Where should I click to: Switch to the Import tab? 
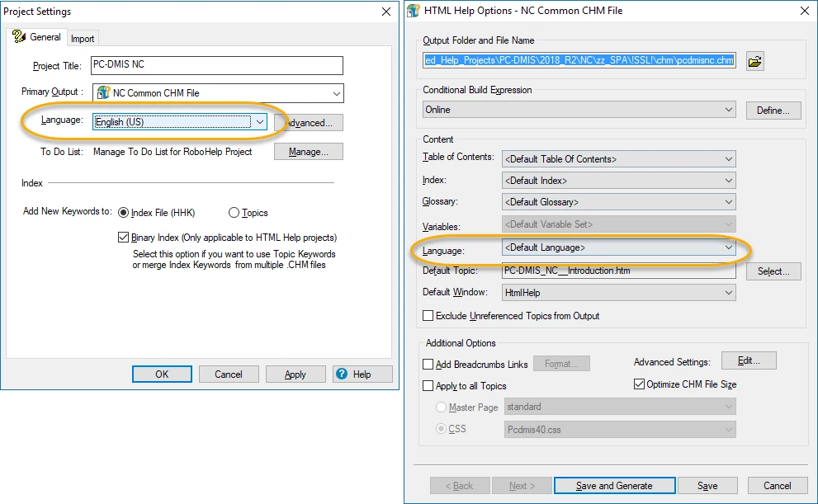[83, 39]
